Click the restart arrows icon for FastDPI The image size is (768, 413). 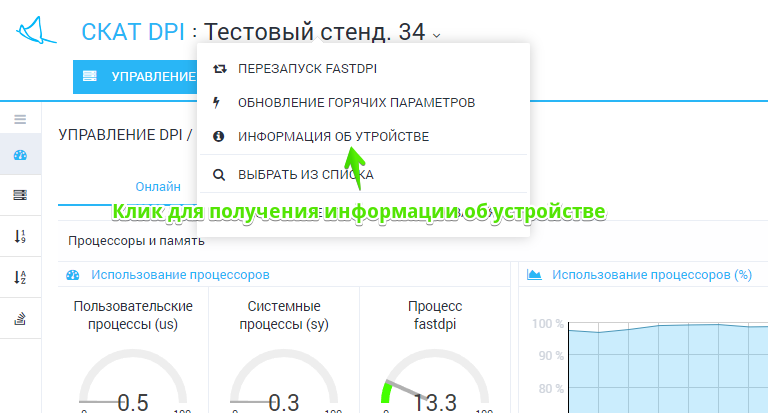tap(219, 69)
